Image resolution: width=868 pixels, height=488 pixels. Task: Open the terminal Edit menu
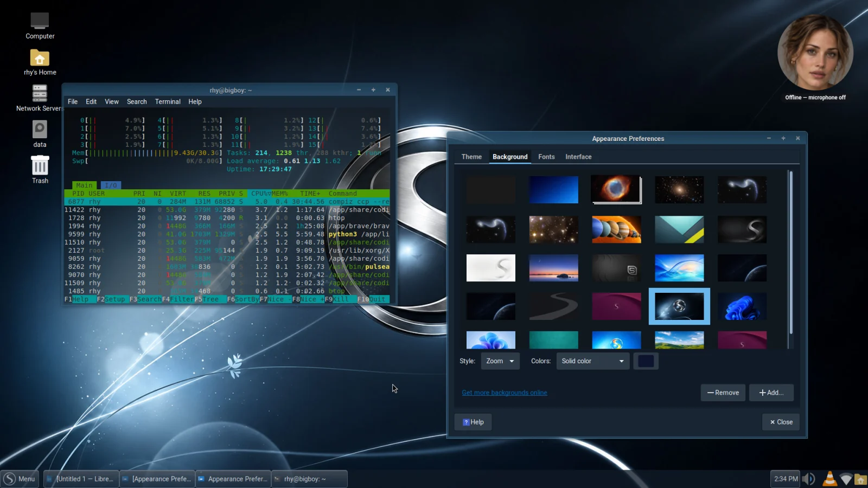(91, 101)
